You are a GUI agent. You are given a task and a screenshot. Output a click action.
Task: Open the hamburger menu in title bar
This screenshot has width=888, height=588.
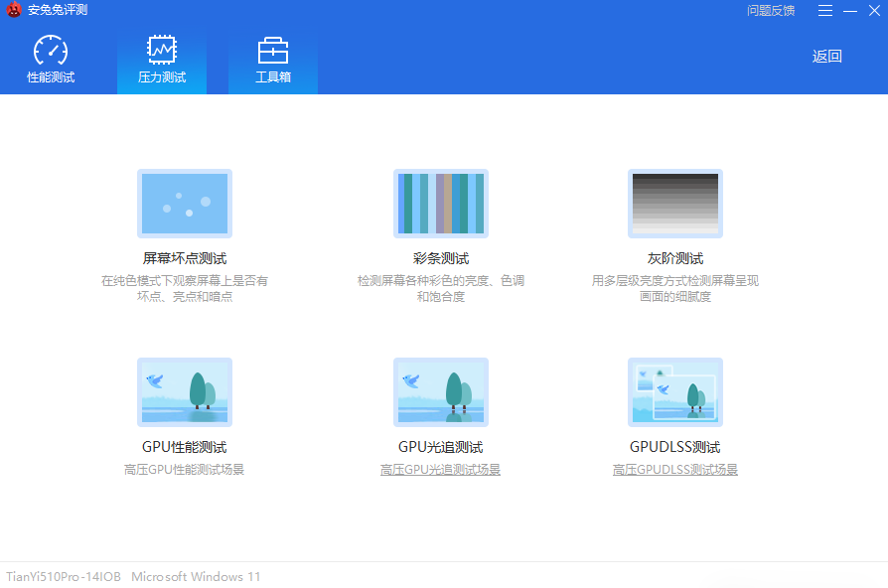pyautogui.click(x=825, y=10)
